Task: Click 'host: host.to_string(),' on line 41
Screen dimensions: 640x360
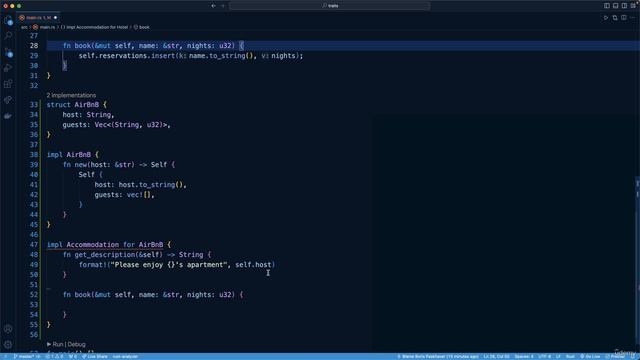Action: click(x=140, y=184)
